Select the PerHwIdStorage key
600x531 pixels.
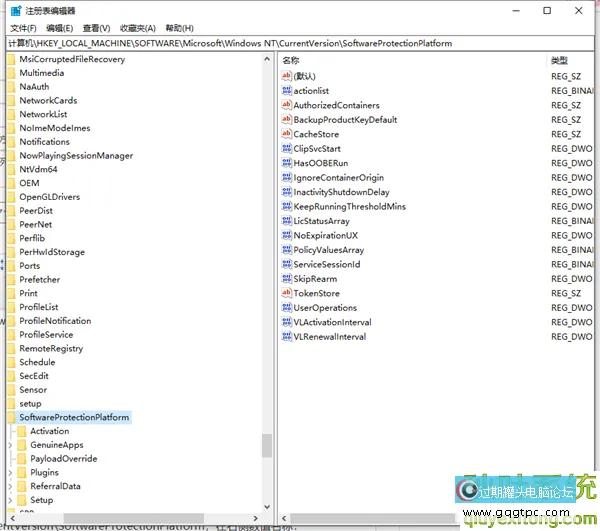52,252
